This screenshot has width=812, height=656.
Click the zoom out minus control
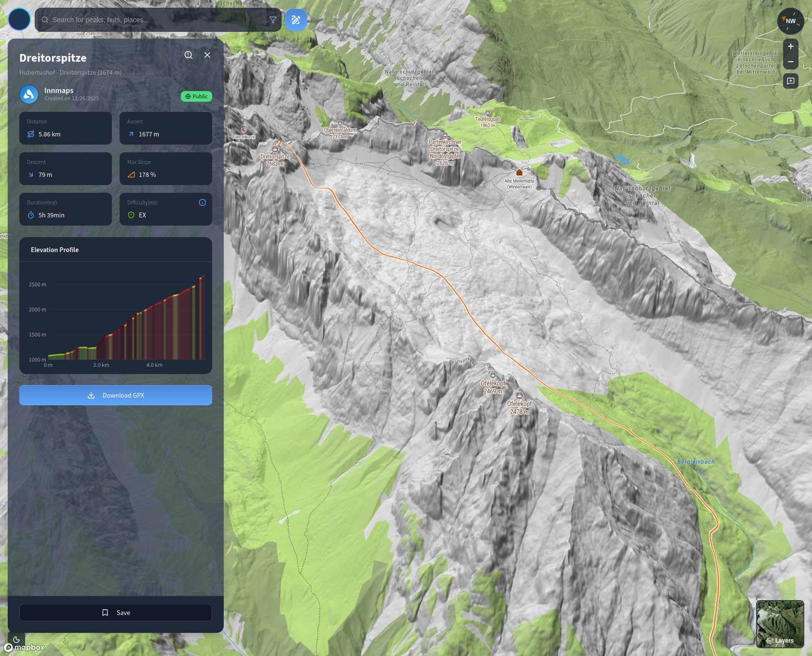pos(790,62)
